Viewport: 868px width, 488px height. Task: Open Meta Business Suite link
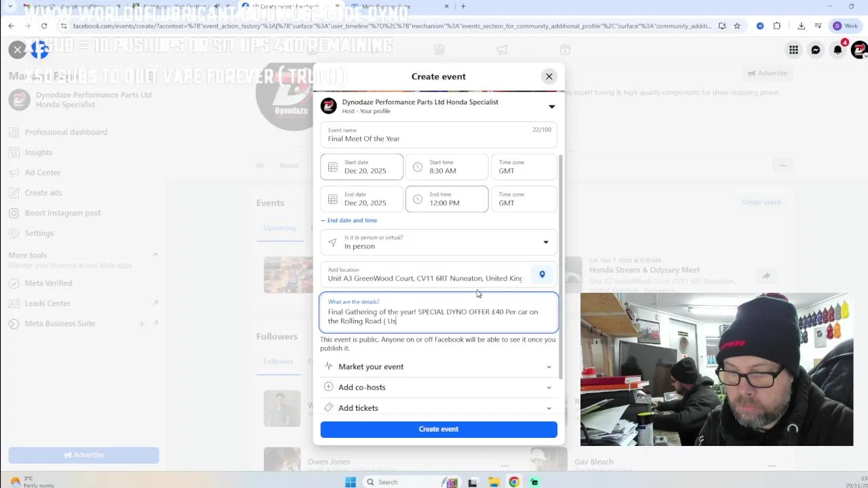(x=83, y=323)
